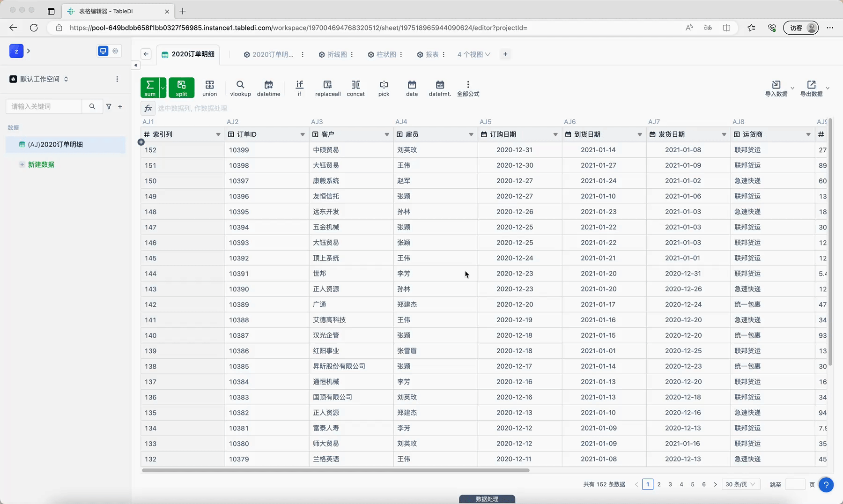Click the horizontal table scrollbar
This screenshot has height=504, width=843.
tap(336, 470)
